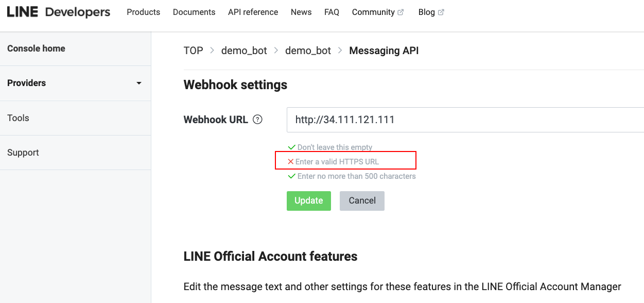Select News in the top navigation
The width and height of the screenshot is (644, 303).
(x=301, y=12)
